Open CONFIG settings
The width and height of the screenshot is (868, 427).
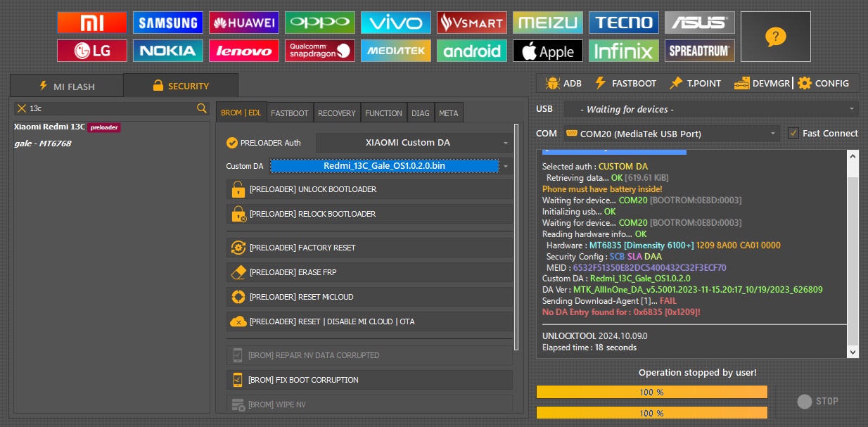[823, 83]
